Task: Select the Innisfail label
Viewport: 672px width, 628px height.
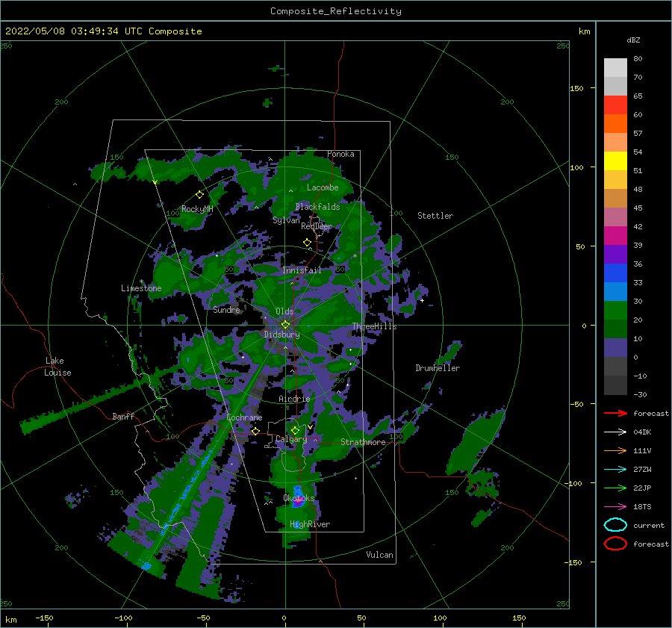Action: [x=302, y=270]
